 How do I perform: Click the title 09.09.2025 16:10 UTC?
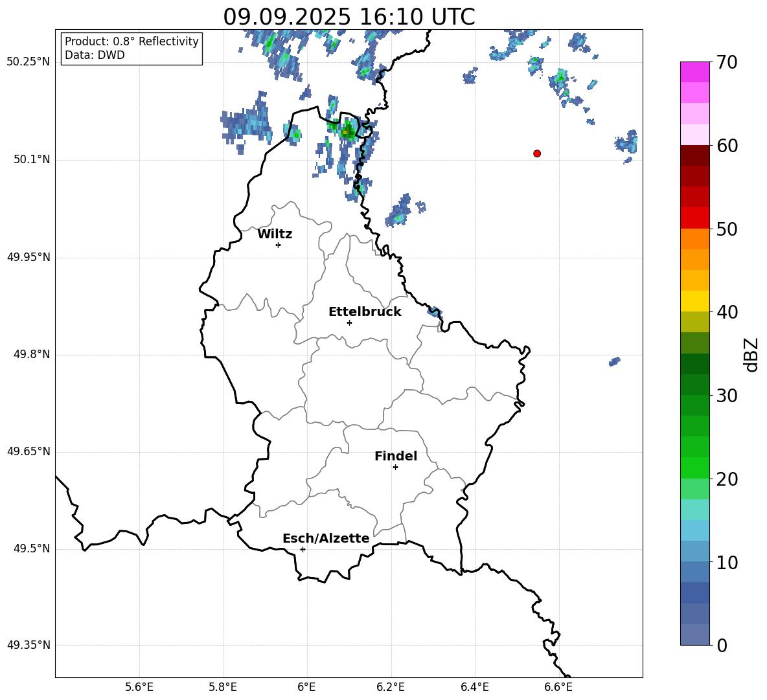pos(349,17)
